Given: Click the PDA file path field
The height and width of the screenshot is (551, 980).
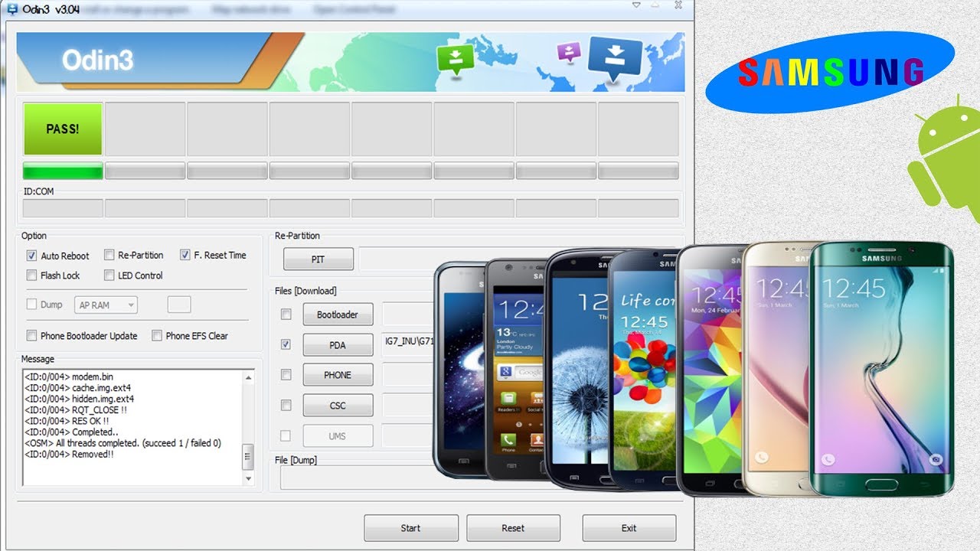Looking at the screenshot, I should 409,344.
